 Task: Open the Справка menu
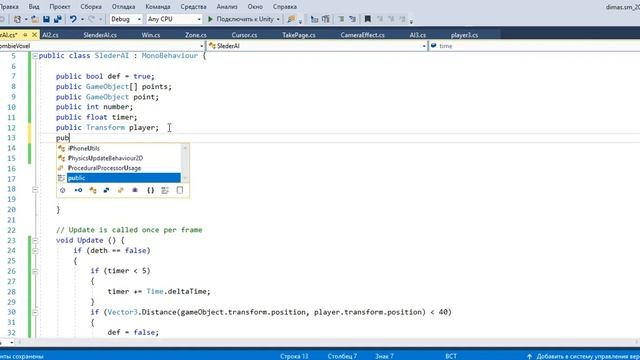285,7
